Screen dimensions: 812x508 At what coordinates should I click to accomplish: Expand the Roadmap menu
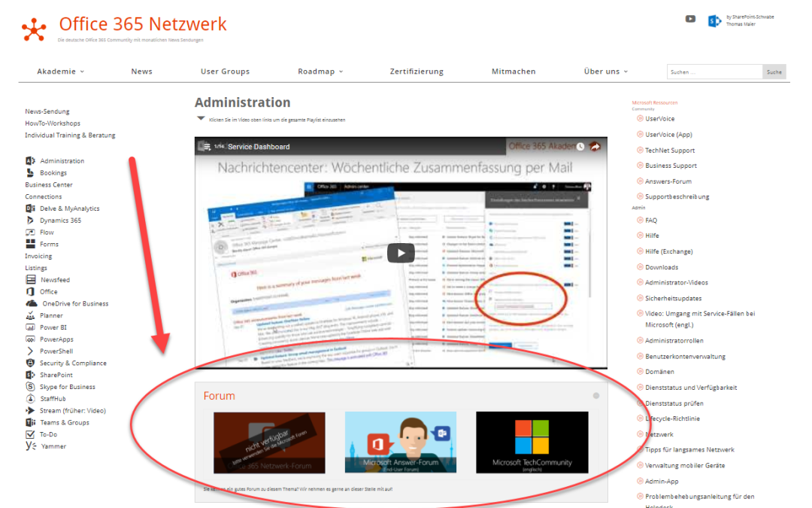point(320,71)
